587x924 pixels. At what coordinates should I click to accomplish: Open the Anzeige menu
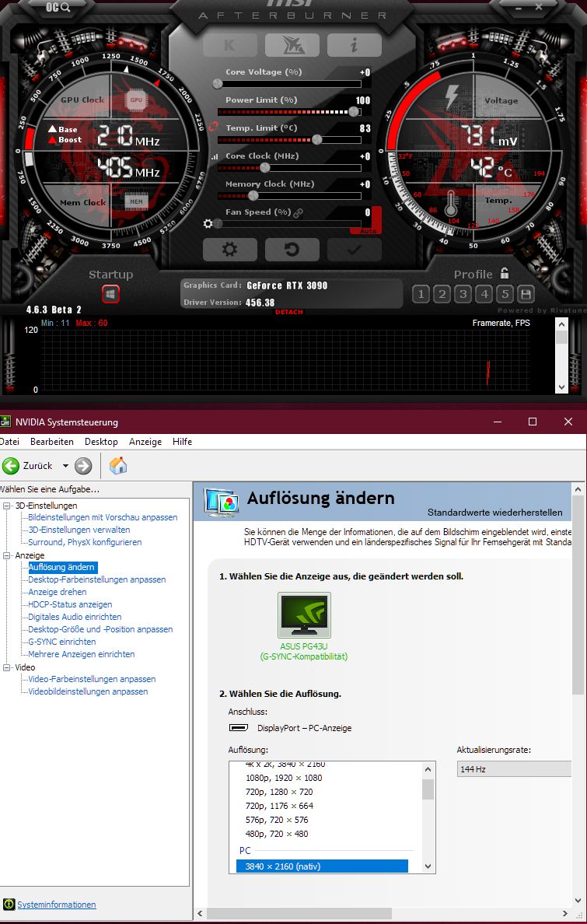pyautogui.click(x=145, y=441)
